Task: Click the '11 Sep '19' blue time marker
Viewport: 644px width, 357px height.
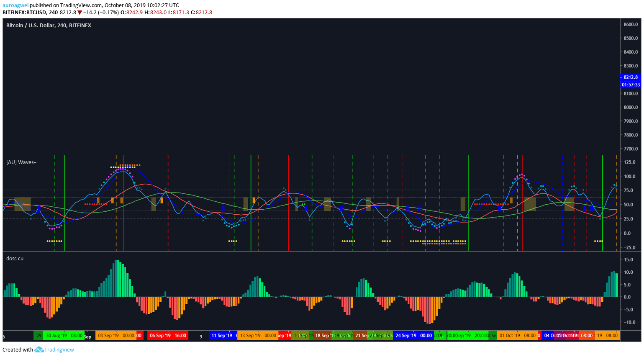Action: (223, 336)
